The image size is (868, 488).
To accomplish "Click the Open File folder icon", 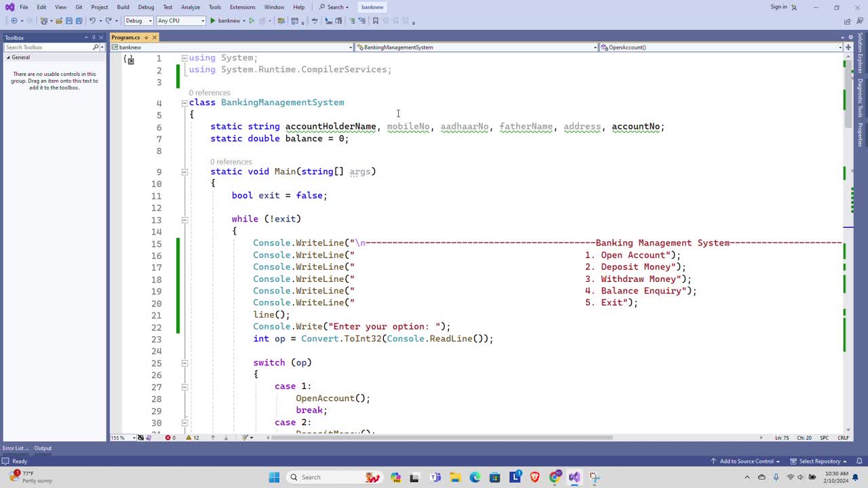I will (59, 21).
